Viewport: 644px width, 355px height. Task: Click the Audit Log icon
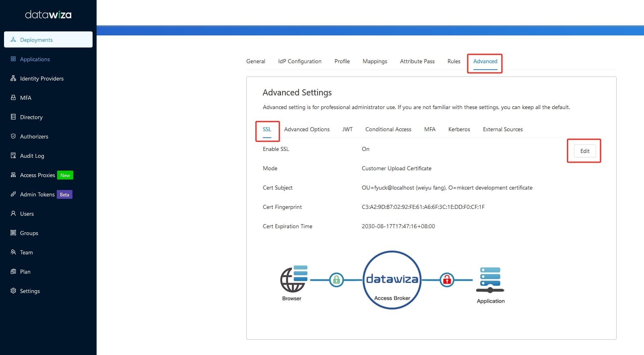(x=13, y=155)
